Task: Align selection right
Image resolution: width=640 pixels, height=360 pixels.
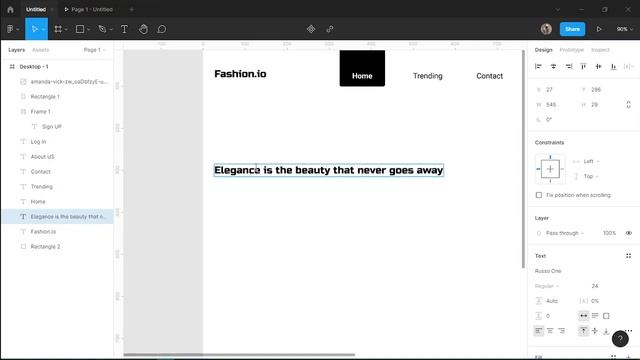Action: (x=569, y=67)
